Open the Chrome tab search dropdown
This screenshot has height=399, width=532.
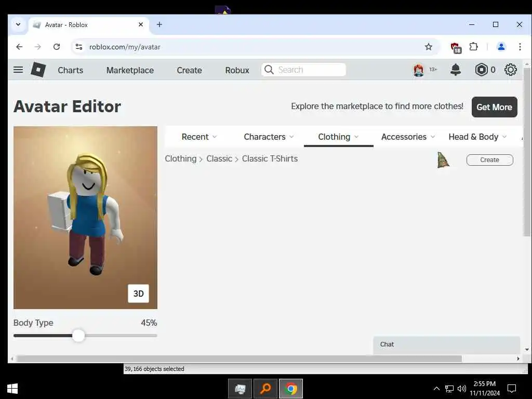(18, 24)
